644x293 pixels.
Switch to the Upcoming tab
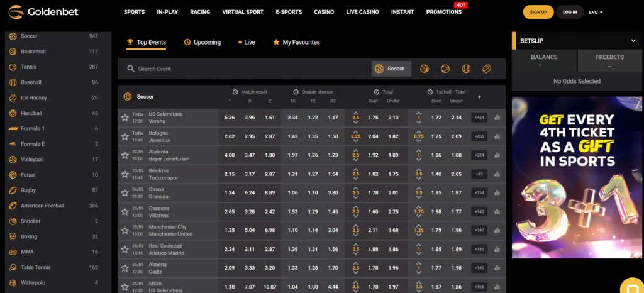[203, 42]
